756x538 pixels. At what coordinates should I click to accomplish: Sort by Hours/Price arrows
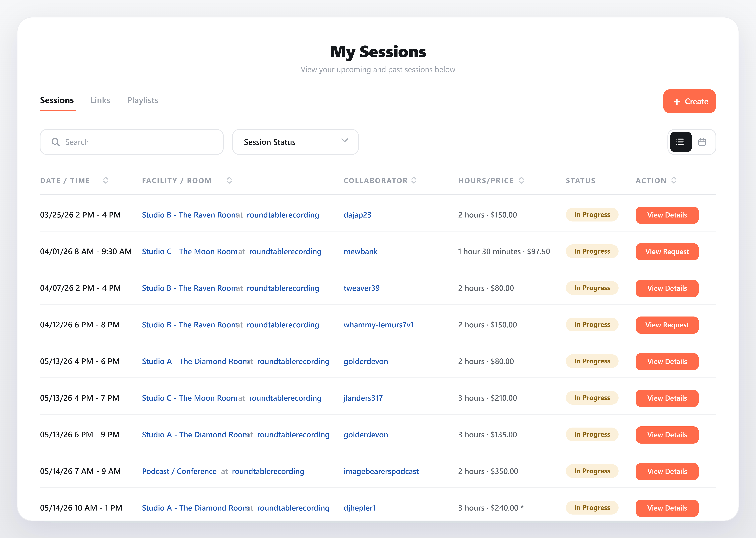[521, 180]
